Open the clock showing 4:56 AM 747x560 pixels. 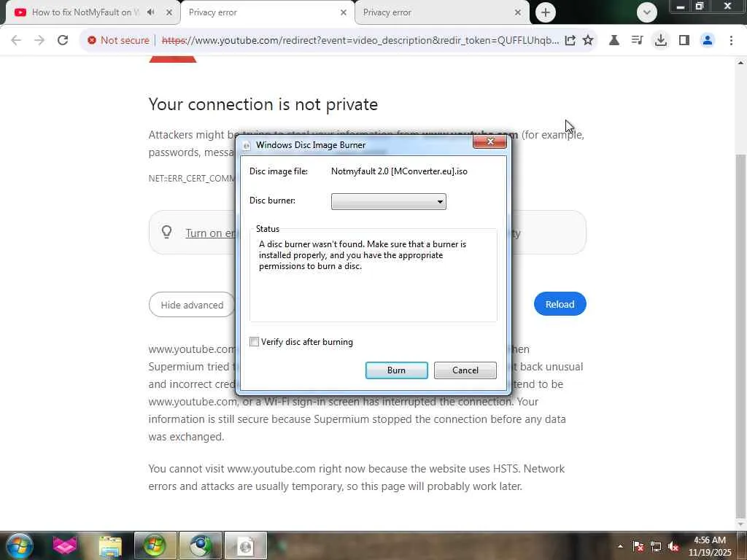(x=709, y=546)
